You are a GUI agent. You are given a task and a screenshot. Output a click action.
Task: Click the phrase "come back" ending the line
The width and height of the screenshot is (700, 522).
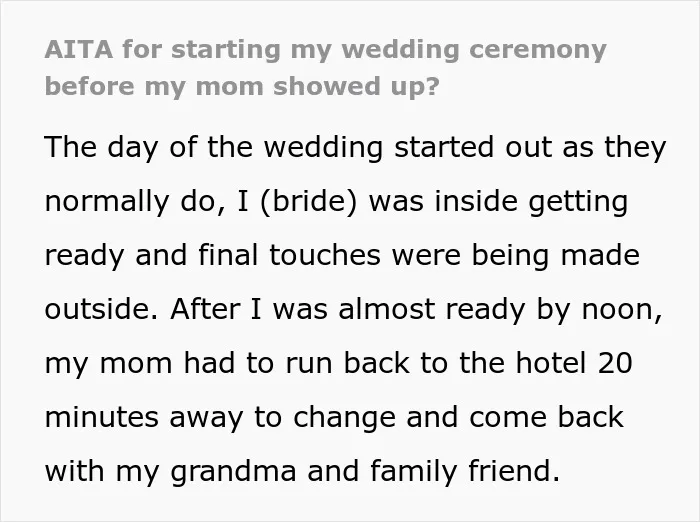pyautogui.click(x=546, y=417)
